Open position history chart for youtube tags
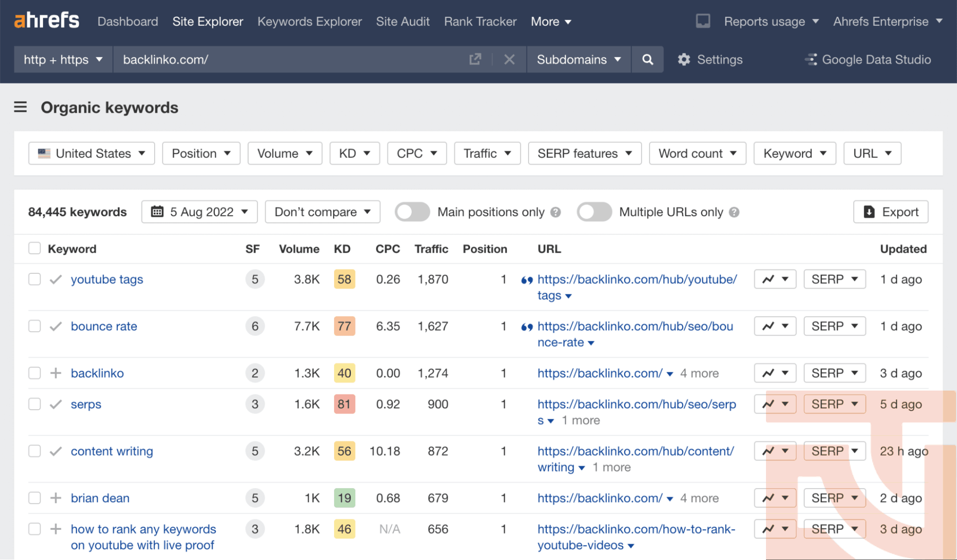The width and height of the screenshot is (957, 560). [775, 279]
